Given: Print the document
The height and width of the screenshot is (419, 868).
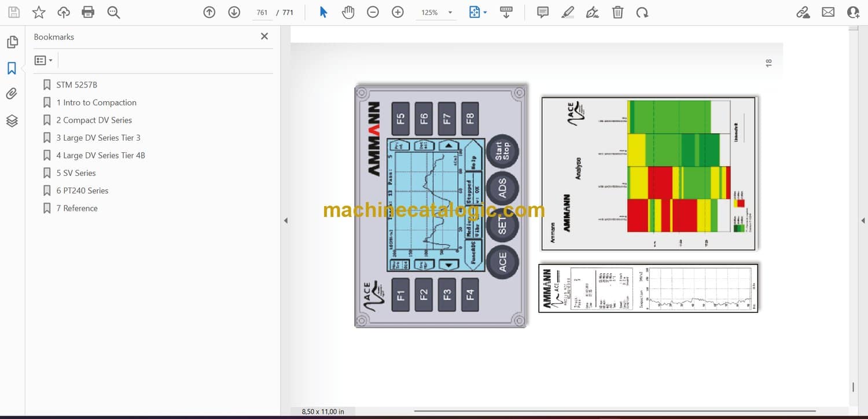Looking at the screenshot, I should [x=88, y=12].
